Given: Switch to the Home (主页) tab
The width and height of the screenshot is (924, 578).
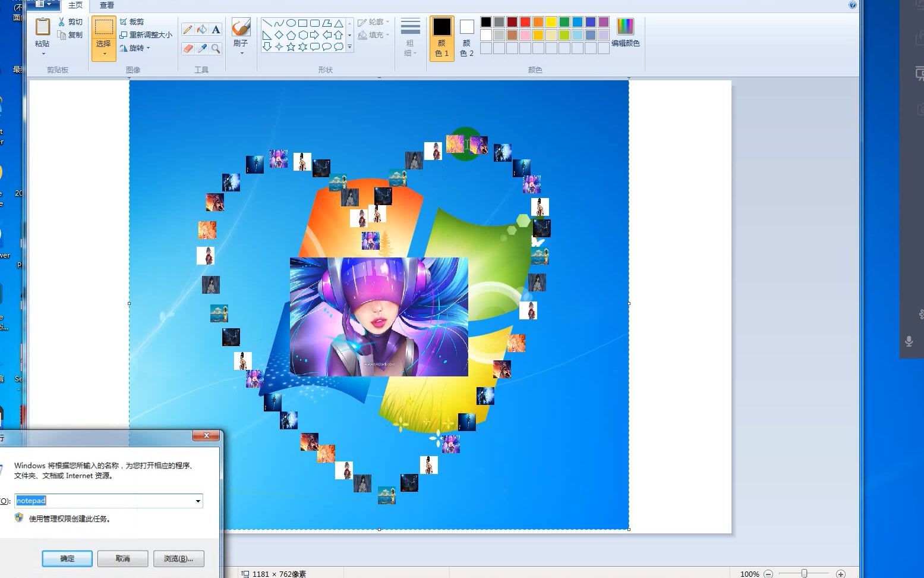Looking at the screenshot, I should (x=75, y=5).
